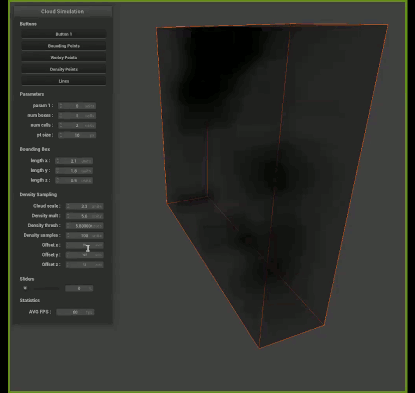Focus the Offset y input field

point(85,255)
